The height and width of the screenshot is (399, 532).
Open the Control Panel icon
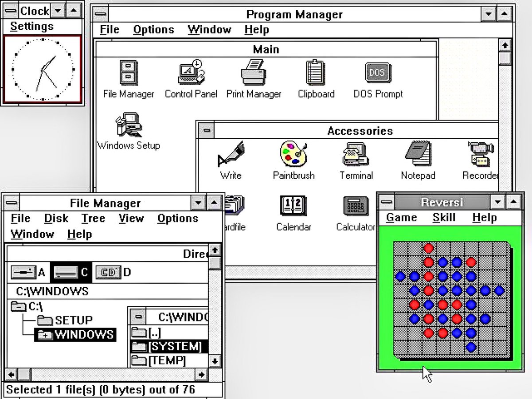point(191,72)
